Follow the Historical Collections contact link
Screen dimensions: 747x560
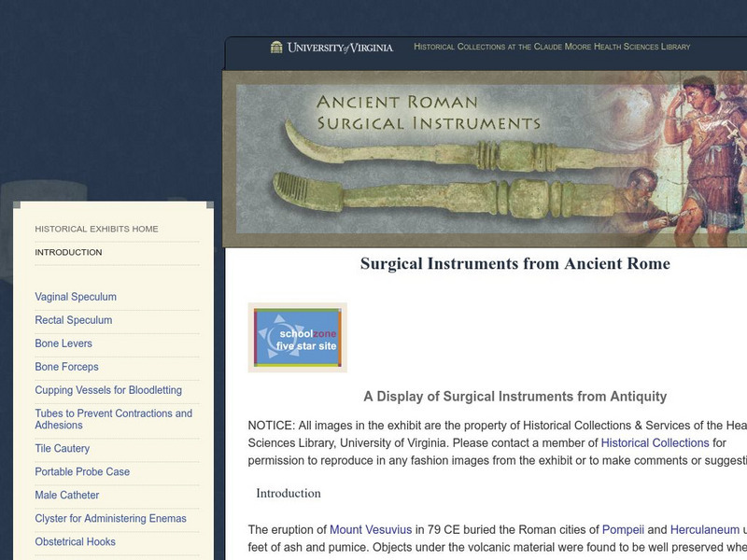pyautogui.click(x=655, y=442)
